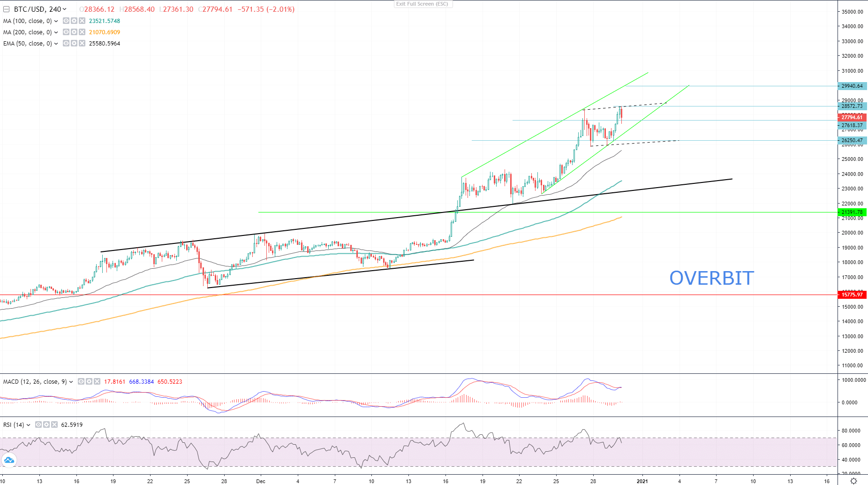Collapse the indicator legend beside BTC/USD
The image size is (868, 485).
pos(6,9)
